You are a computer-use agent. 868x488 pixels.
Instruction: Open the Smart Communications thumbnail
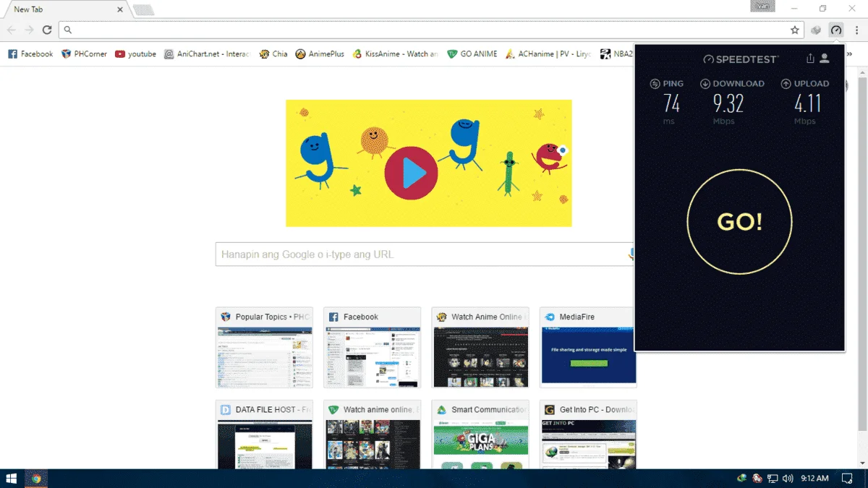(x=480, y=435)
